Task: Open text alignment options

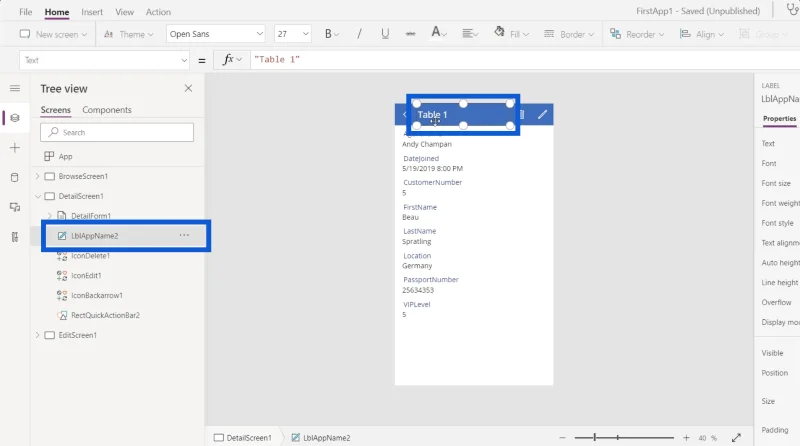Action: [470, 34]
